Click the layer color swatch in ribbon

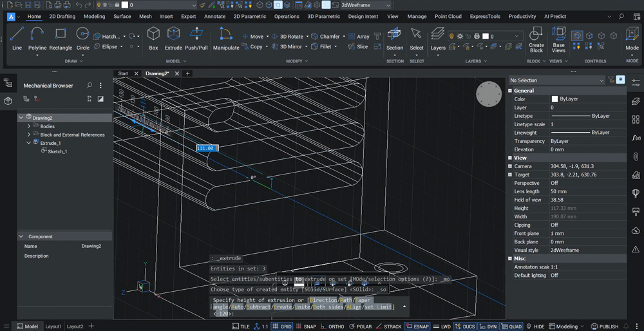486,37
